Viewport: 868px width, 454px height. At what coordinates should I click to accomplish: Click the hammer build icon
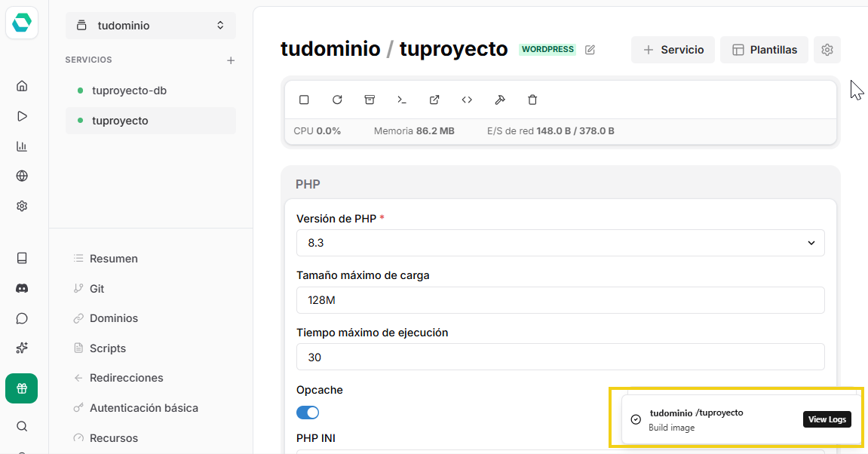click(499, 100)
